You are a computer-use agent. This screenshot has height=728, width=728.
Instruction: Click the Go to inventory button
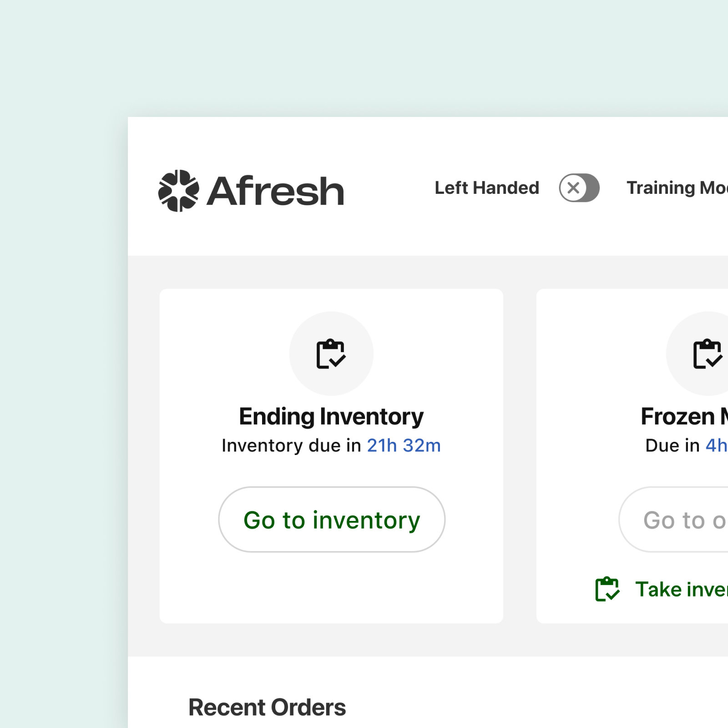332,520
